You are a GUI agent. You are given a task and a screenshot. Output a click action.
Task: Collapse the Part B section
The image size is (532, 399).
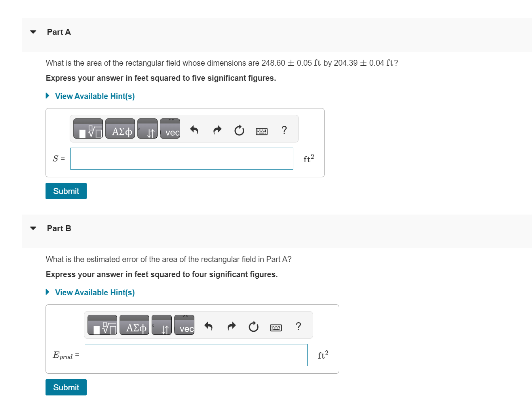[32, 228]
